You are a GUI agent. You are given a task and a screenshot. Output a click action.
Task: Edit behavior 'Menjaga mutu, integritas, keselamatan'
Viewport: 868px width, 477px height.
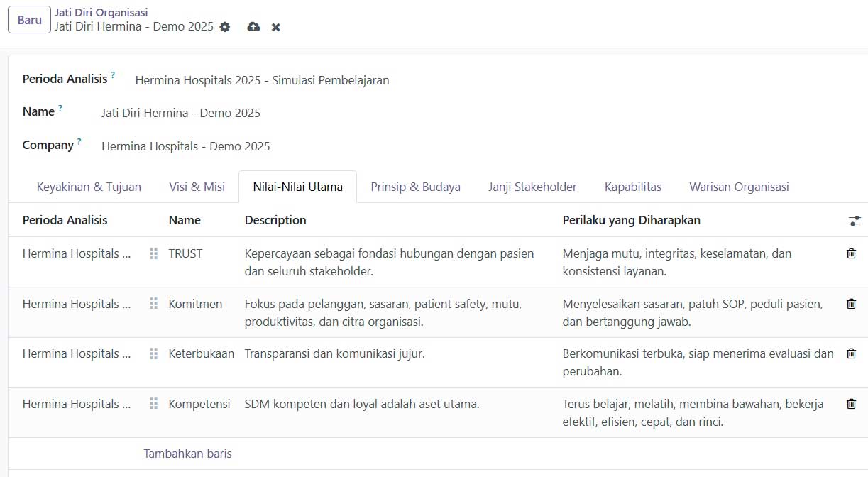click(677, 262)
